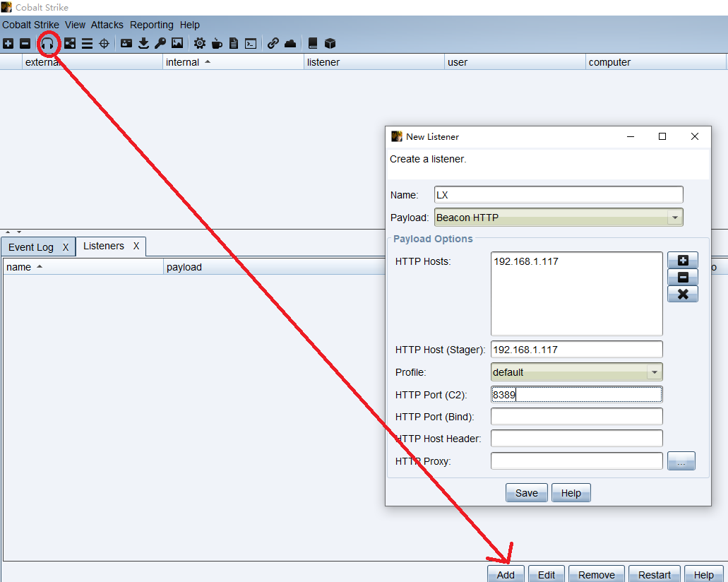Focus the HTTP Host Header field
Viewport: 728px width, 582px height.
(x=577, y=439)
